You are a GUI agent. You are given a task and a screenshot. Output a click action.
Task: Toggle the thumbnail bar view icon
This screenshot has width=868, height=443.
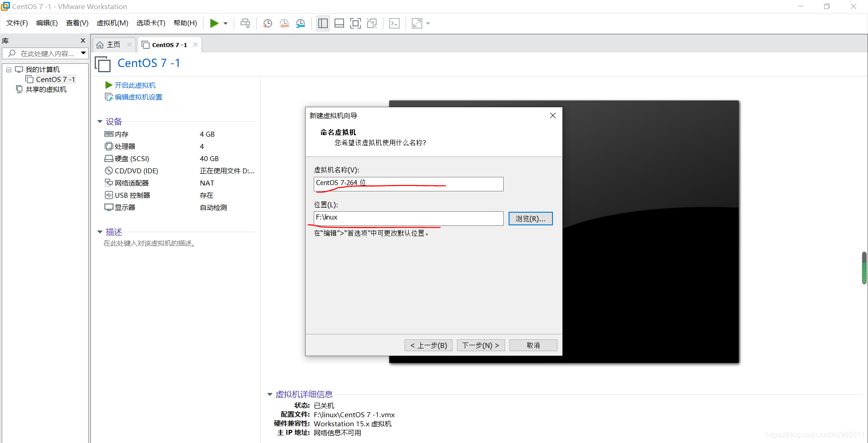pos(339,23)
